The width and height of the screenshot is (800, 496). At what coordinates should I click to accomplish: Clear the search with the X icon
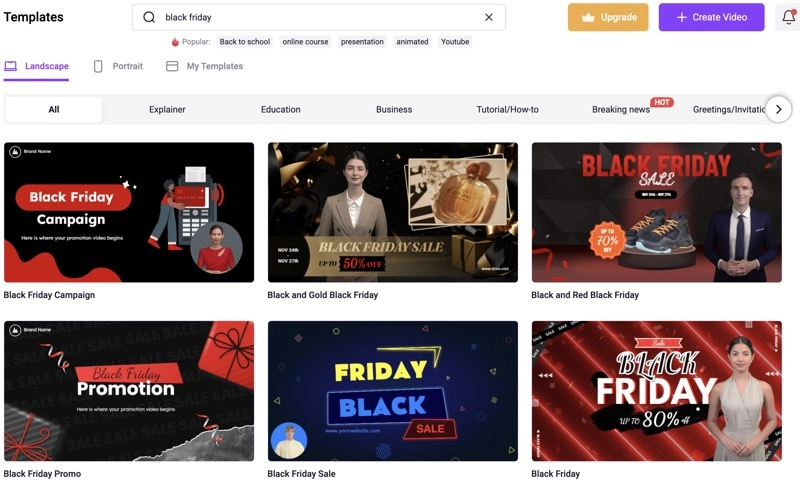[489, 17]
